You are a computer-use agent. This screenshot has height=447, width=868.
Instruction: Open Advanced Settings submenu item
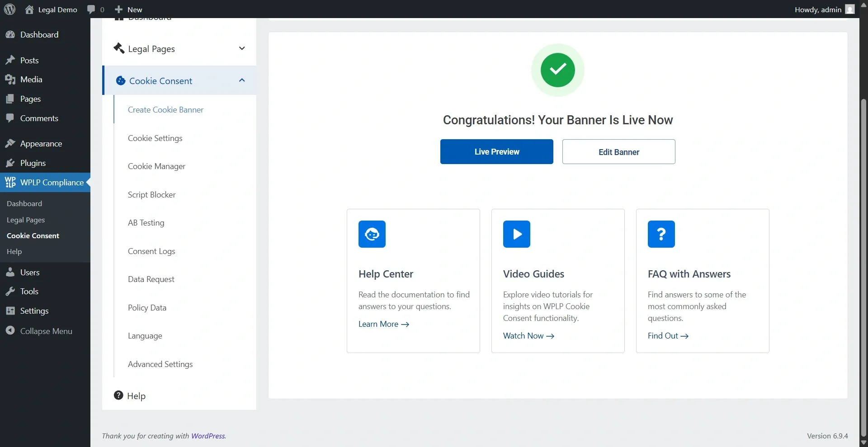tap(160, 364)
